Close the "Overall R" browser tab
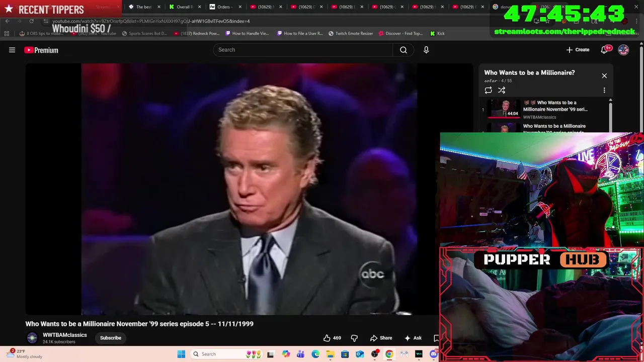 pyautogui.click(x=199, y=7)
